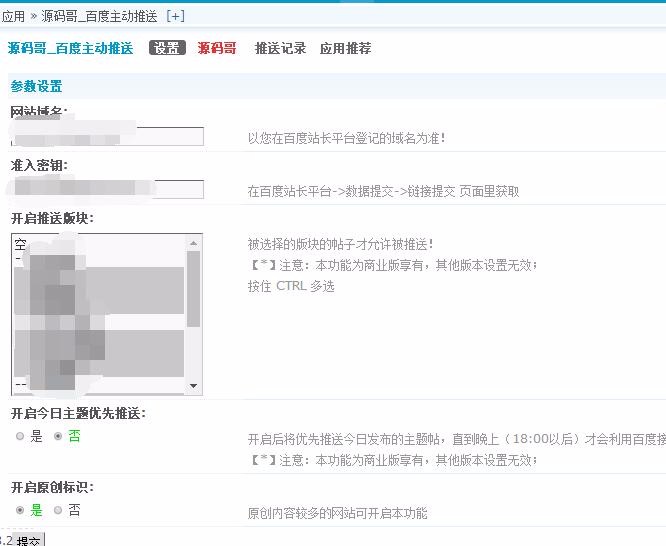
Task: Click hint 被选择的版块的帖子才允许被推送
Action: 341,244
